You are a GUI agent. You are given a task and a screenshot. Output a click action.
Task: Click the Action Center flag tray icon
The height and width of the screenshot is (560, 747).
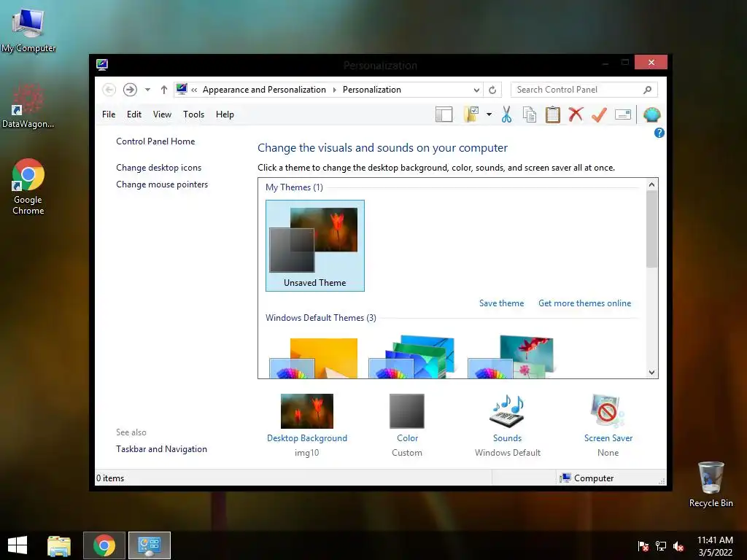[643, 546]
